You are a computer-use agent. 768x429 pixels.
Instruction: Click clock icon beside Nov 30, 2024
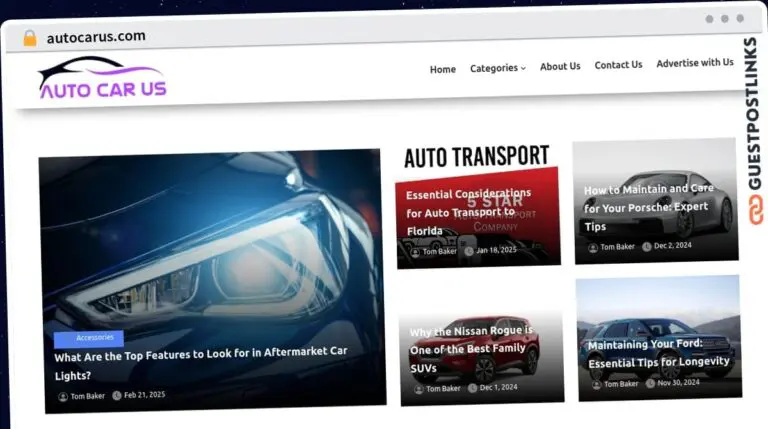650,383
